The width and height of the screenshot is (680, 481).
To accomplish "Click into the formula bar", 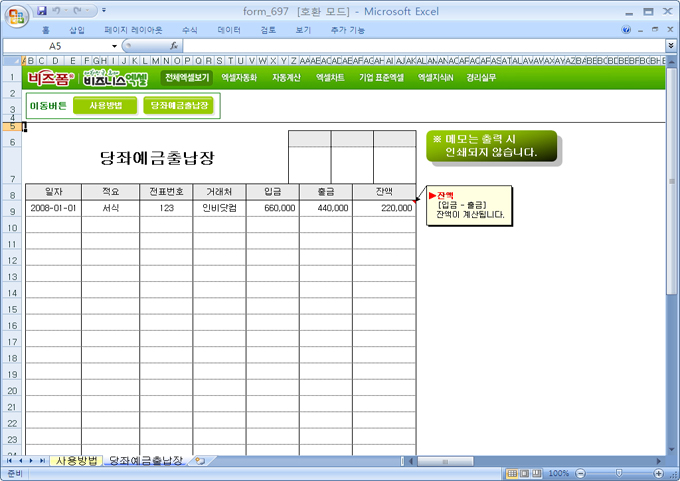I will (424, 46).
